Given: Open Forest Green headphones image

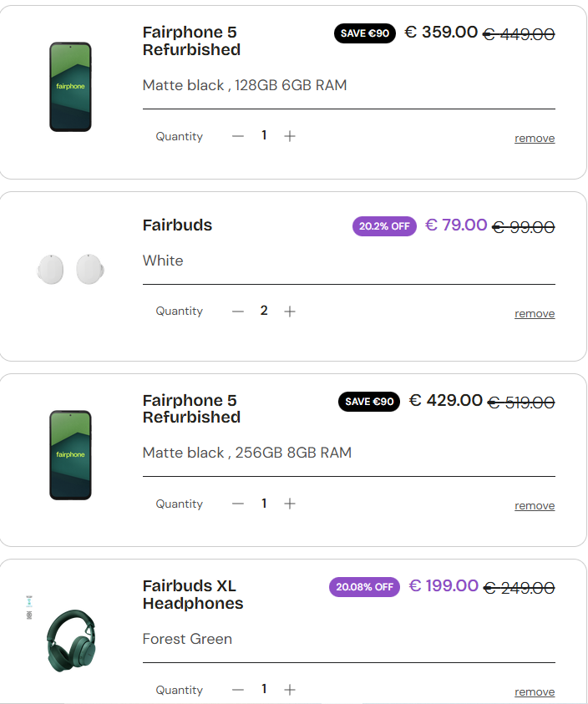Looking at the screenshot, I should point(72,641).
